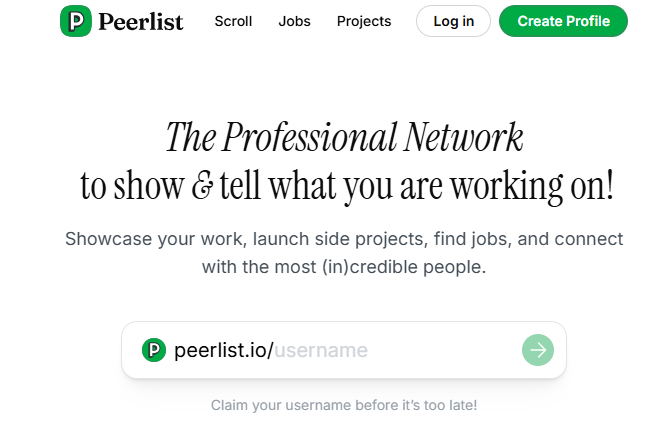Click The Professional Network italic heading
This screenshot has height=422, width=653.
[344, 137]
